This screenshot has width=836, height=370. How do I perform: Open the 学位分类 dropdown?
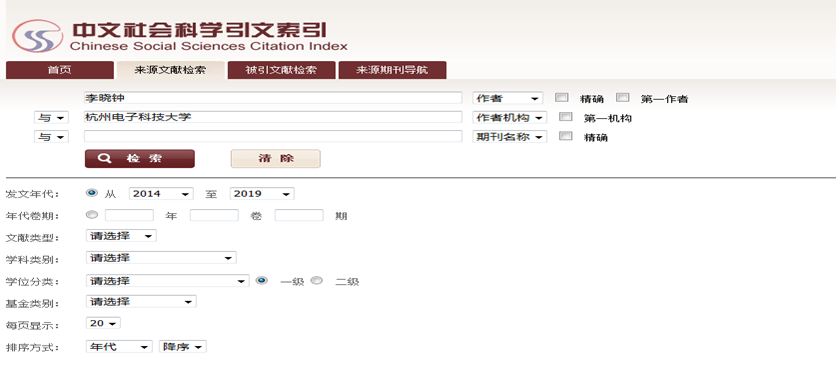pos(167,281)
